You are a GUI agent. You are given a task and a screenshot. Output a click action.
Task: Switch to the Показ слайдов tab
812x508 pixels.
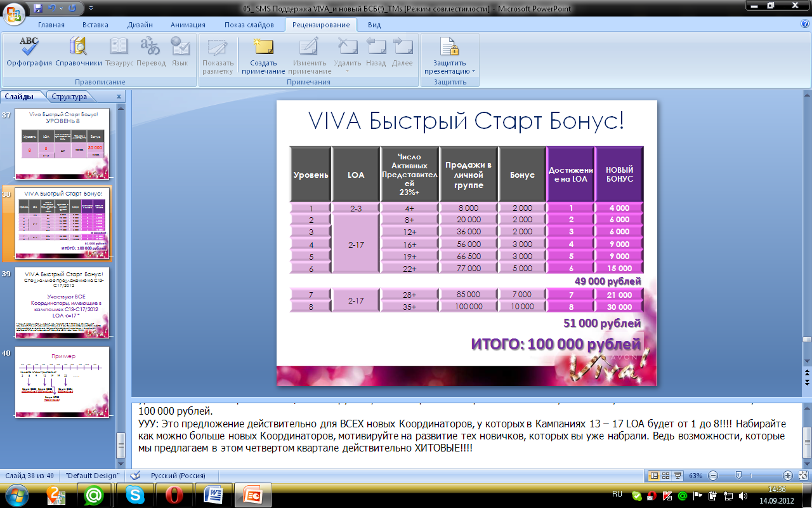(x=249, y=25)
